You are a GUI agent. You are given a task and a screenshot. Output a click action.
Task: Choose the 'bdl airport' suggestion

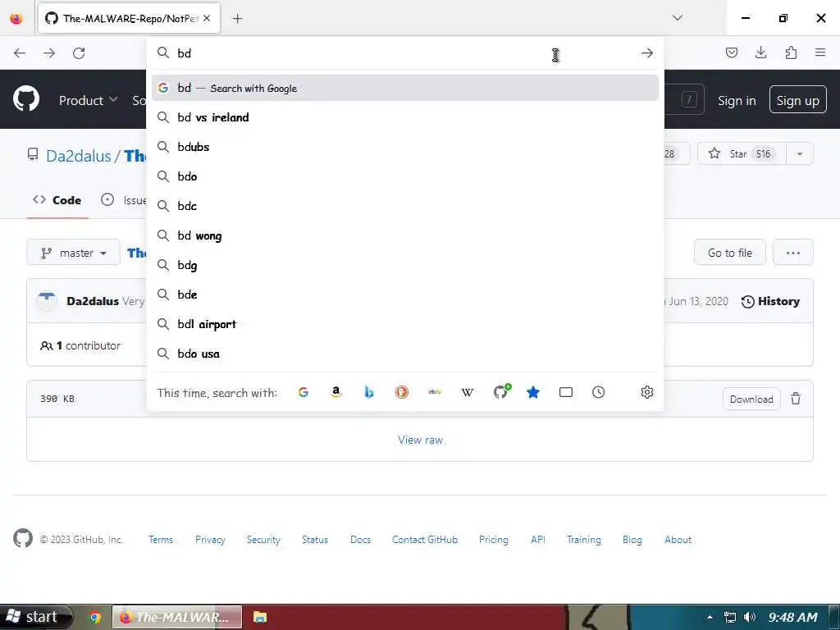point(405,324)
